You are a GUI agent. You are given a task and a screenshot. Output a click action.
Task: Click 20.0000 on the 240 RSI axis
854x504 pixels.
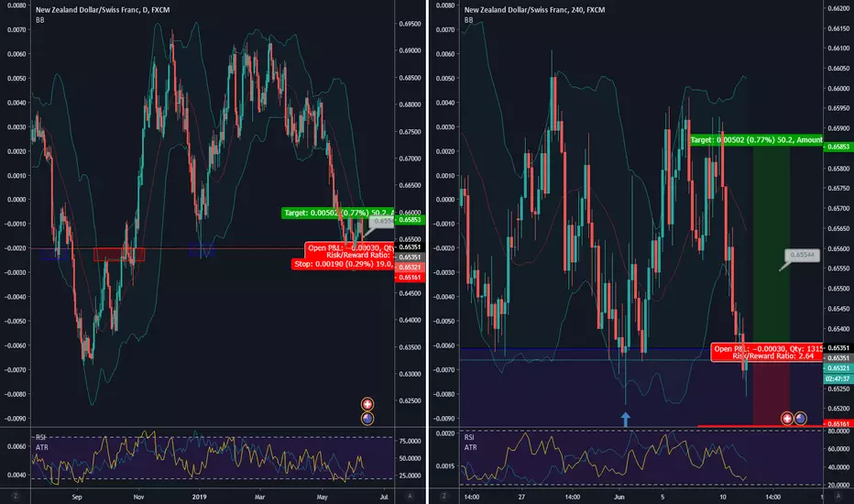[x=838, y=485]
